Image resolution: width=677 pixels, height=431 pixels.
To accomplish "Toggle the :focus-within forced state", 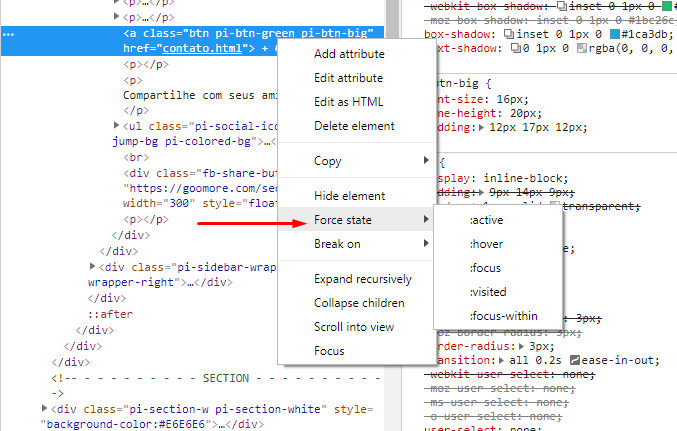I will click(498, 316).
